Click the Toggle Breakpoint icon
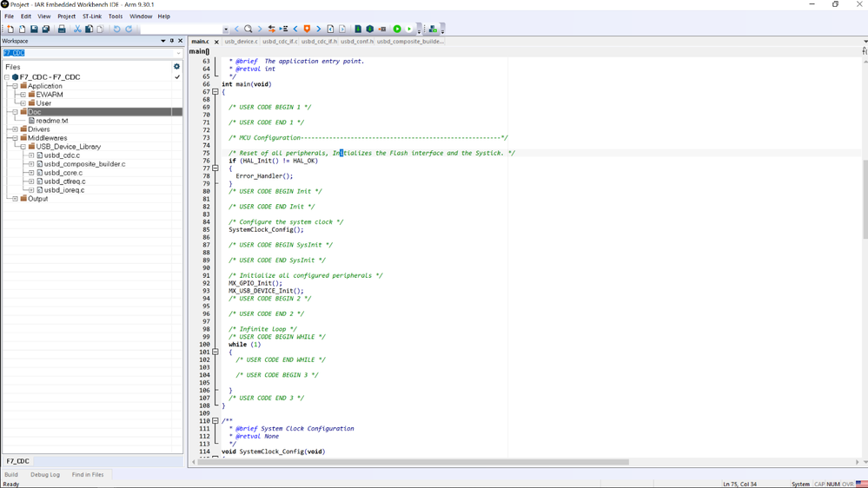Viewport: 868px width, 488px height. coord(382,29)
